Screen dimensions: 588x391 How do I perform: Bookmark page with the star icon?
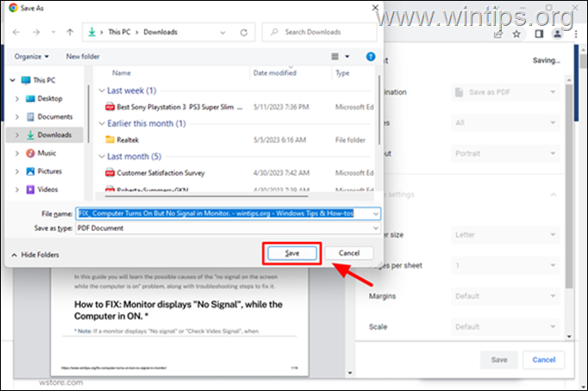[x=516, y=34]
